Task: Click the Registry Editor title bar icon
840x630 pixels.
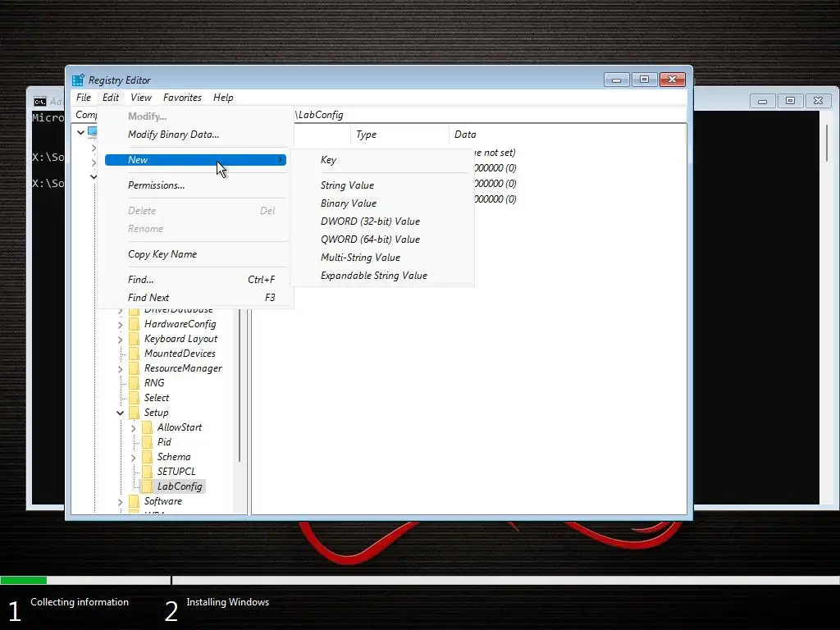Action: tap(78, 80)
